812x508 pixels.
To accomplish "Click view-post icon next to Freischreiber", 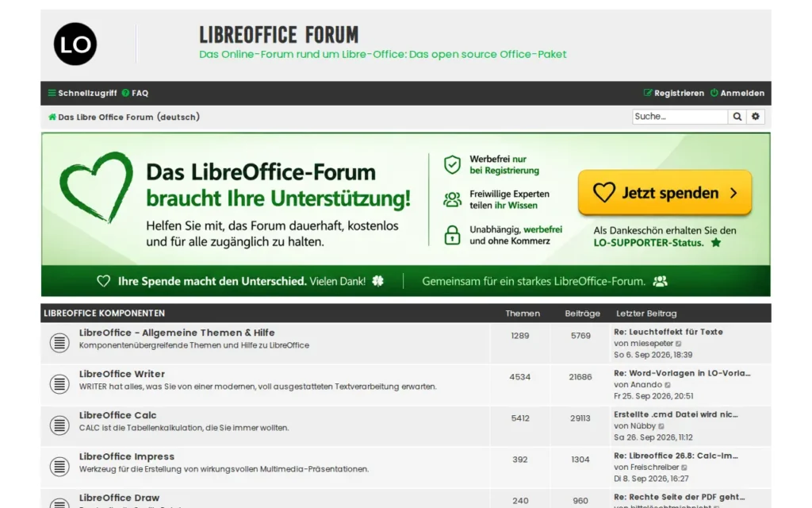I will tap(684, 468).
